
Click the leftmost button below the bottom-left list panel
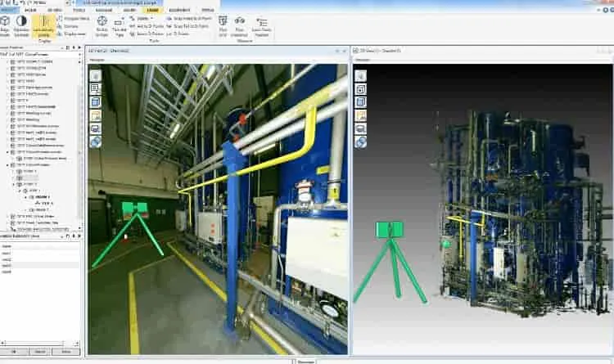click(x=15, y=352)
